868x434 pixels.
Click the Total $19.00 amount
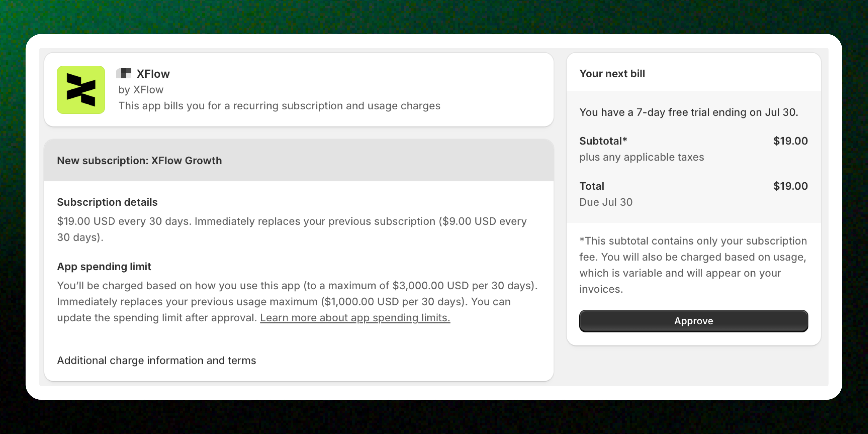point(790,186)
